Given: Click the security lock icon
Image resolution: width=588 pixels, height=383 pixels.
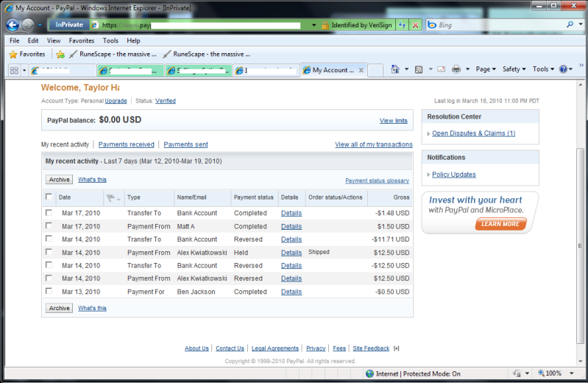Looking at the screenshot, I should click(x=325, y=25).
